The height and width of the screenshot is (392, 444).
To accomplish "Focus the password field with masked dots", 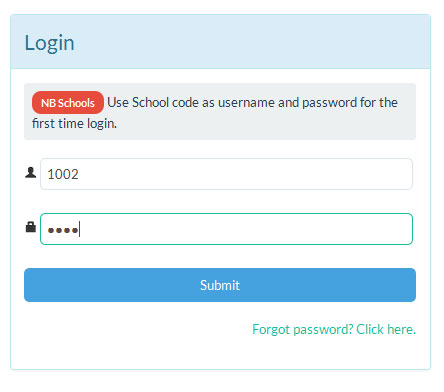I will 226,229.
